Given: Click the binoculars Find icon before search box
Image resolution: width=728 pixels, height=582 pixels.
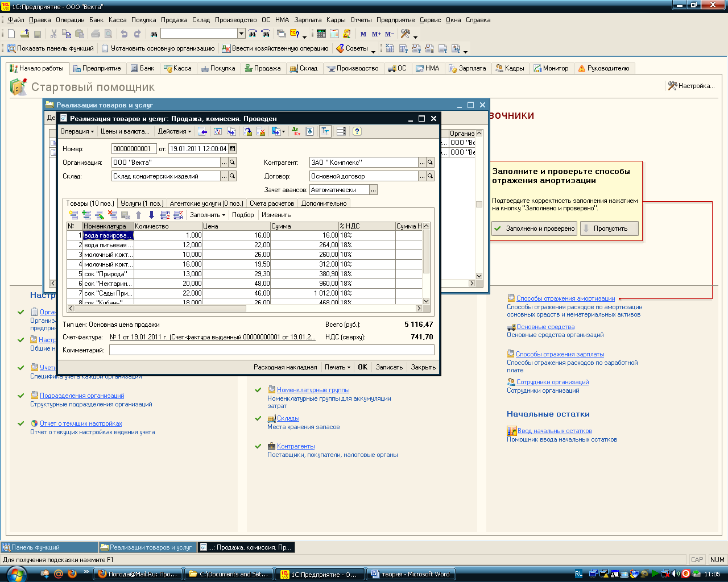Looking at the screenshot, I should coord(153,34).
